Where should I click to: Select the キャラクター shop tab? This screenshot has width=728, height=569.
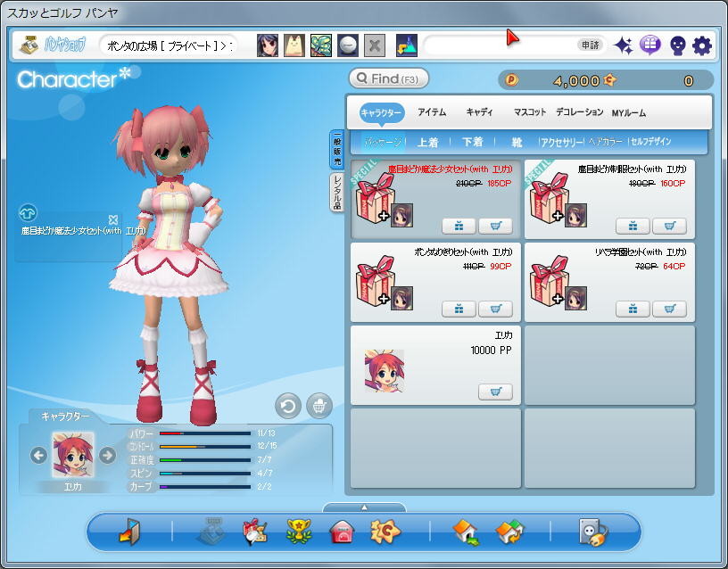click(x=381, y=112)
